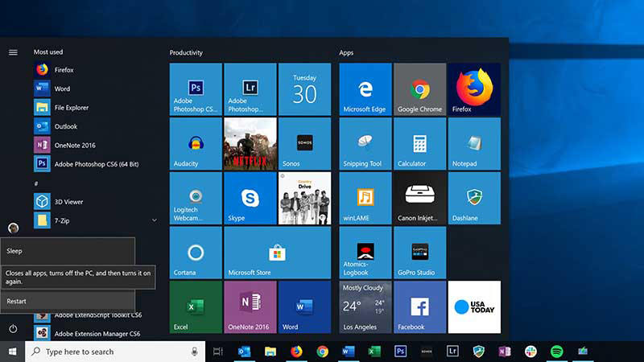Open the Dashlane tile

(x=474, y=198)
